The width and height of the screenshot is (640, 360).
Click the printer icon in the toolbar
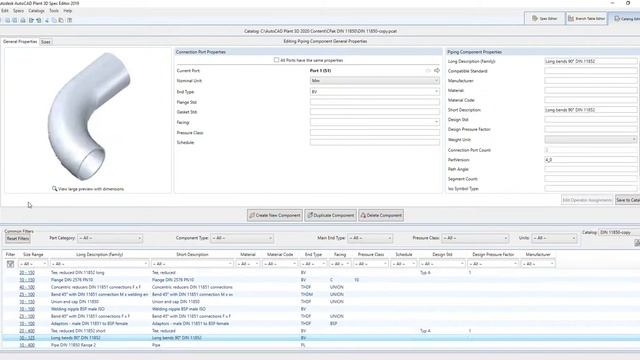click(23, 20)
